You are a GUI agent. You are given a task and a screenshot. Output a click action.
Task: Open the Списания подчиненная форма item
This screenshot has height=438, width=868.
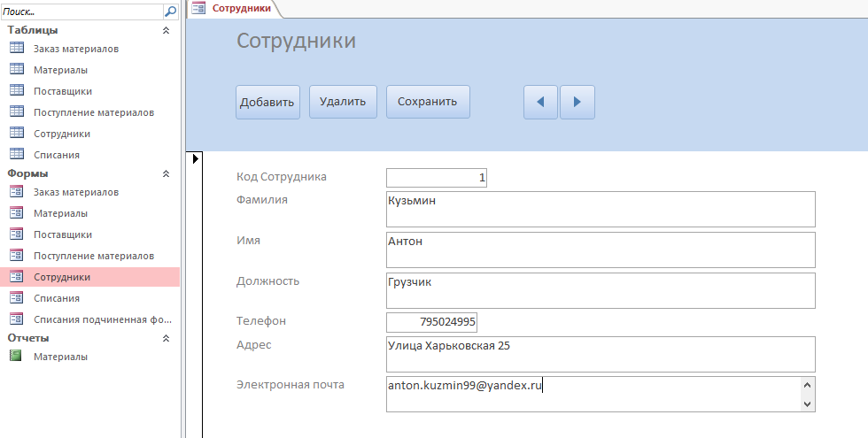click(x=103, y=319)
